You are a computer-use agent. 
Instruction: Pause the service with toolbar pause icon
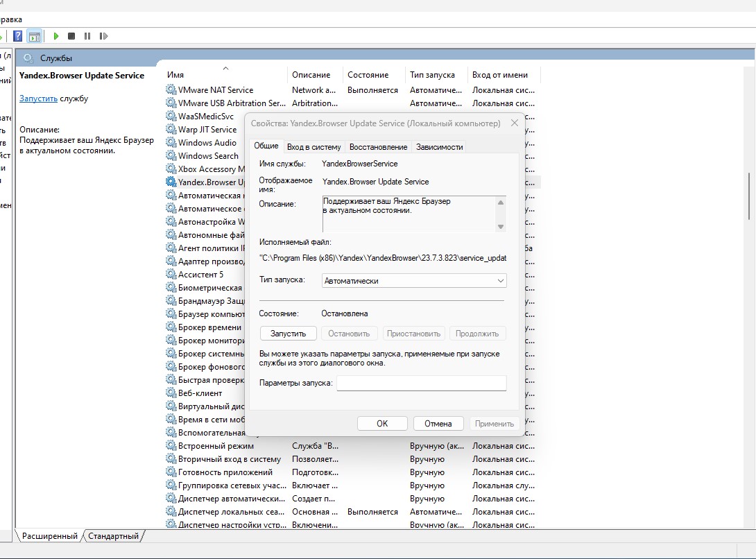(x=87, y=36)
